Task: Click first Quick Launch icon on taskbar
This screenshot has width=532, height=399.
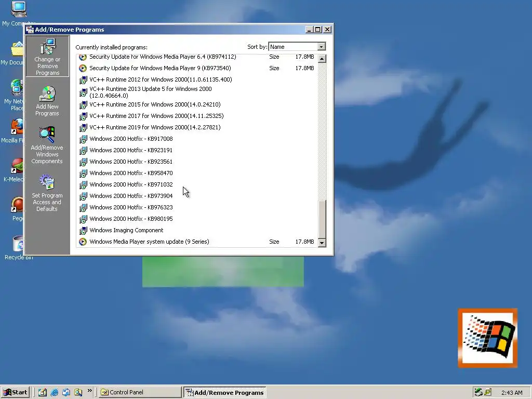Action: click(43, 393)
